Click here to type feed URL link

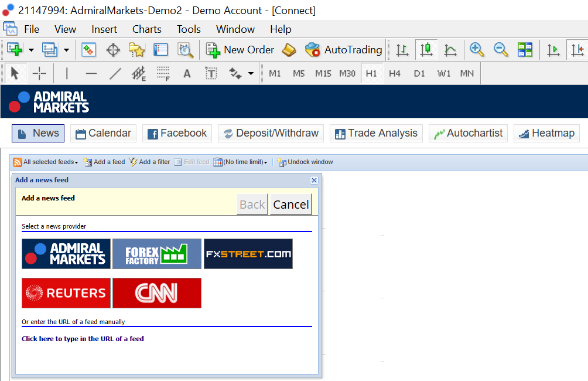pyautogui.click(x=83, y=339)
